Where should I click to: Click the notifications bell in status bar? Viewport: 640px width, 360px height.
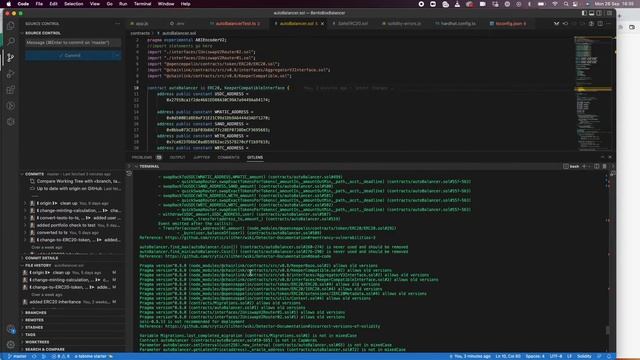(609, 356)
